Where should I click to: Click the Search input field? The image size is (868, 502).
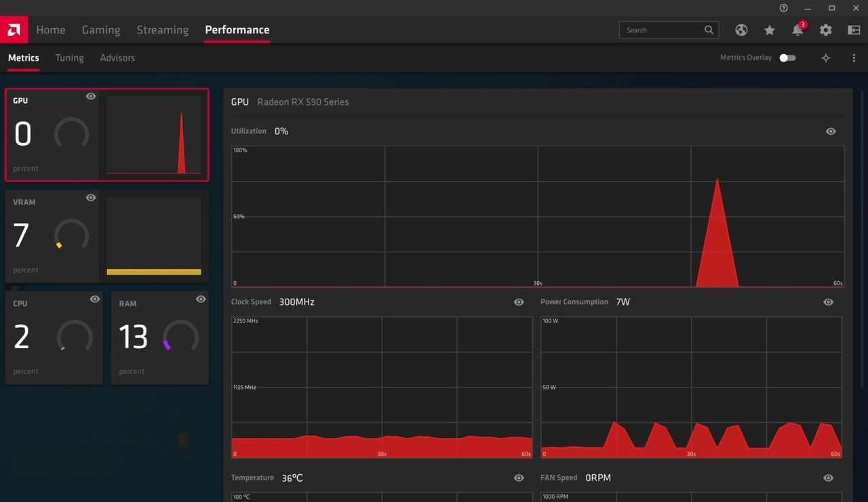(x=669, y=30)
